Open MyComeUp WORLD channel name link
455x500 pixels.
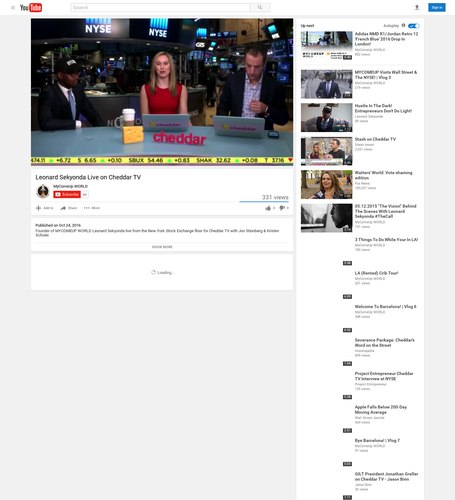70,186
